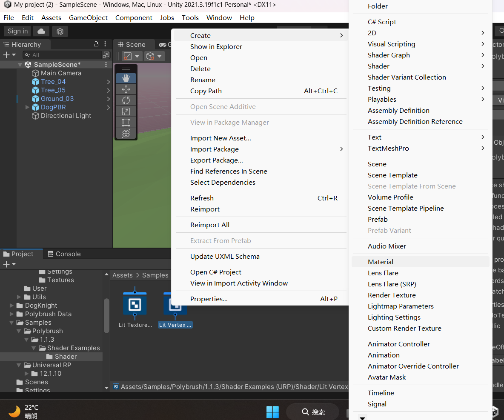Viewport: 504px width, 420px height.
Task: Open the GameObject menu
Action: (88, 18)
